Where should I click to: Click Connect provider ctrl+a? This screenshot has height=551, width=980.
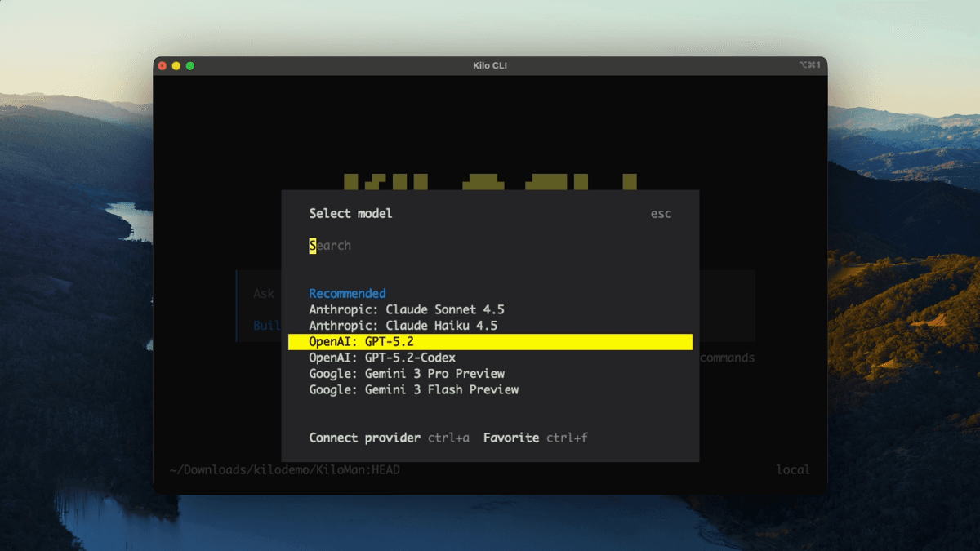coord(390,438)
